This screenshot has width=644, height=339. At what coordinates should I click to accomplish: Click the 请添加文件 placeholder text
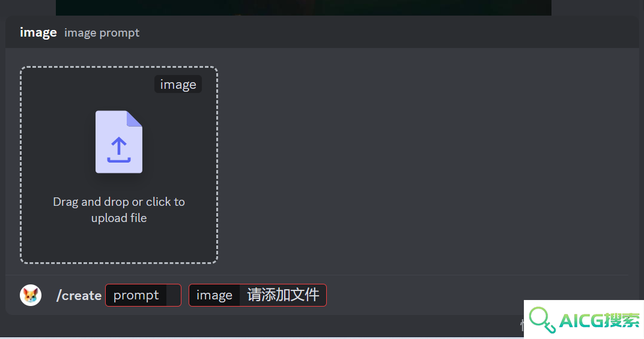[x=283, y=295]
